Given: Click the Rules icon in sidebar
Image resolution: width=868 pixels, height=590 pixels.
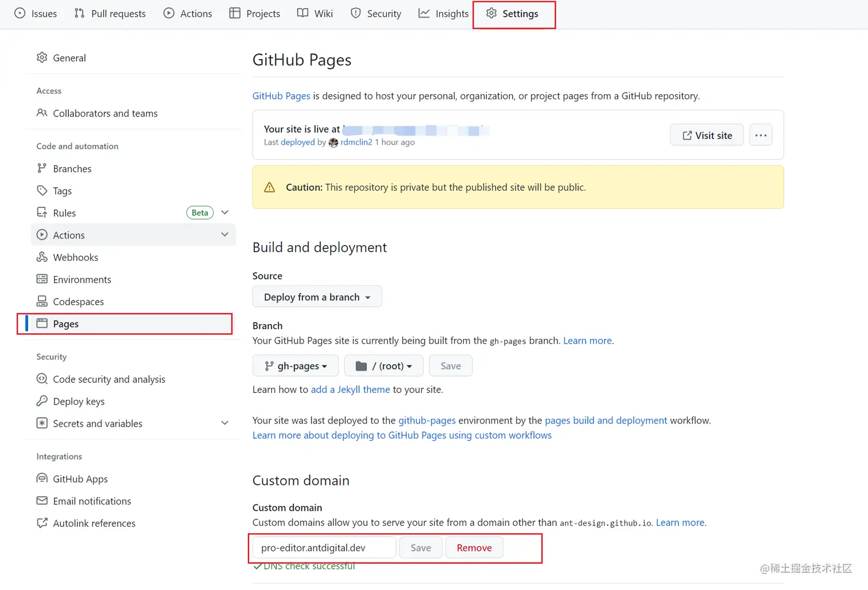Looking at the screenshot, I should point(42,213).
